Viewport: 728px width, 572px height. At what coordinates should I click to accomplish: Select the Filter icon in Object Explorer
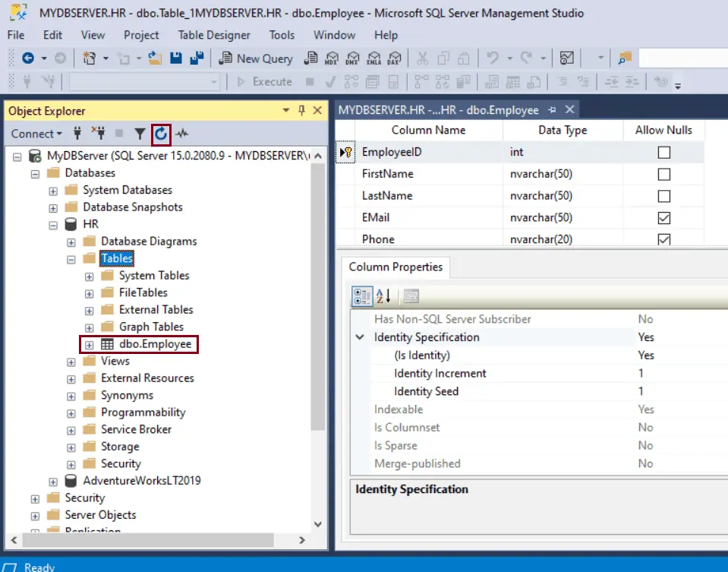[141, 133]
